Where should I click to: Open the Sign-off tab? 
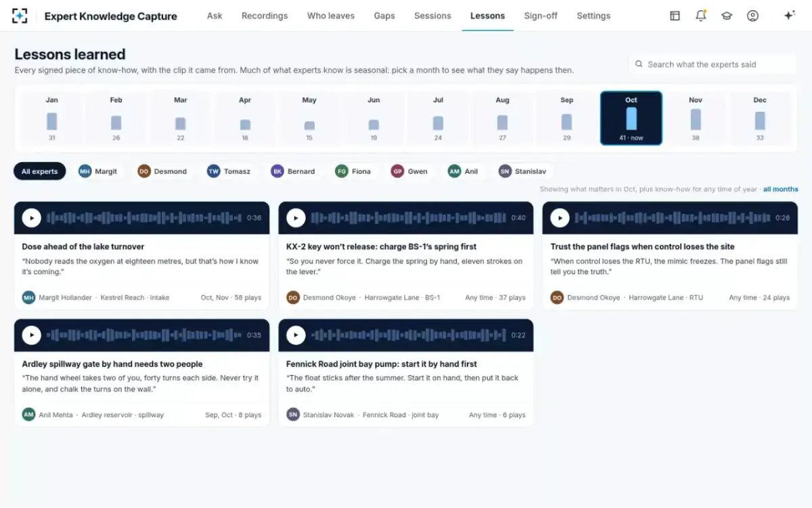(541, 16)
